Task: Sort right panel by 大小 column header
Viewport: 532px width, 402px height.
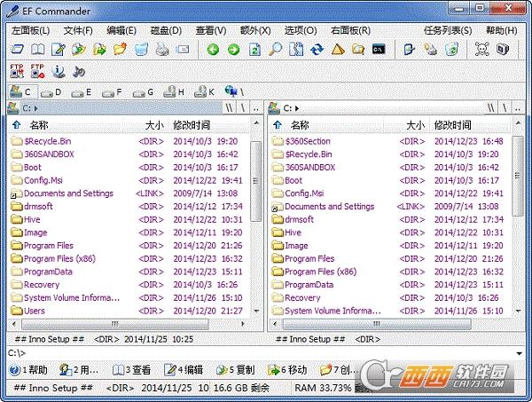Action: point(415,125)
